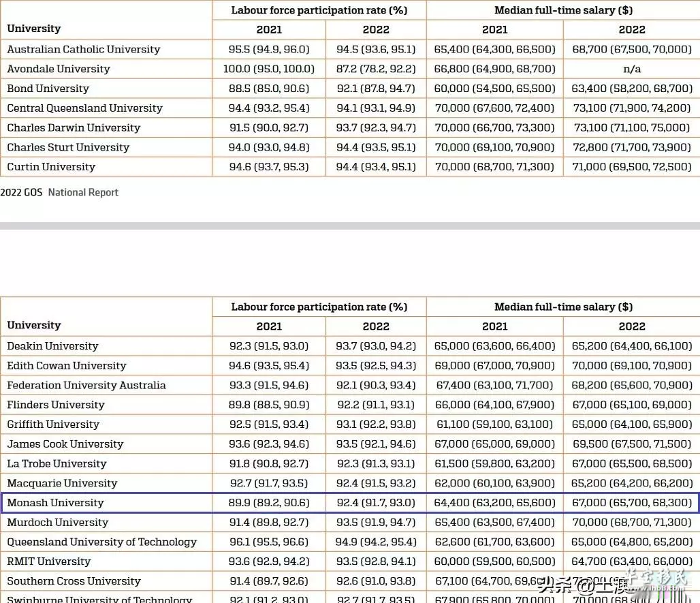This screenshot has height=603, width=700.
Task: Select James Cook's '69,500 (67,500, 71,500)' cell
Action: [x=632, y=444]
